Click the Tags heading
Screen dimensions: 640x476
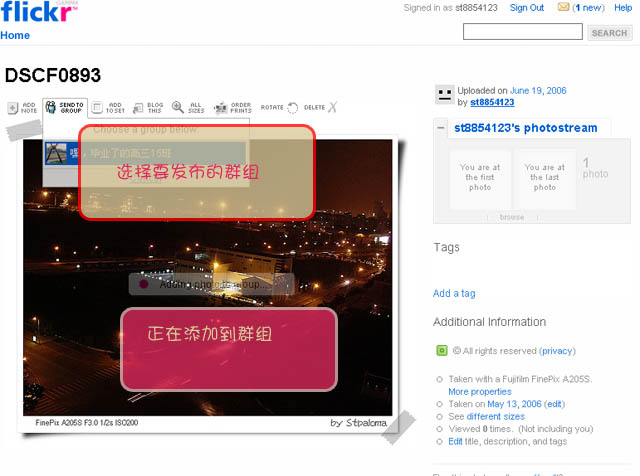(x=447, y=247)
